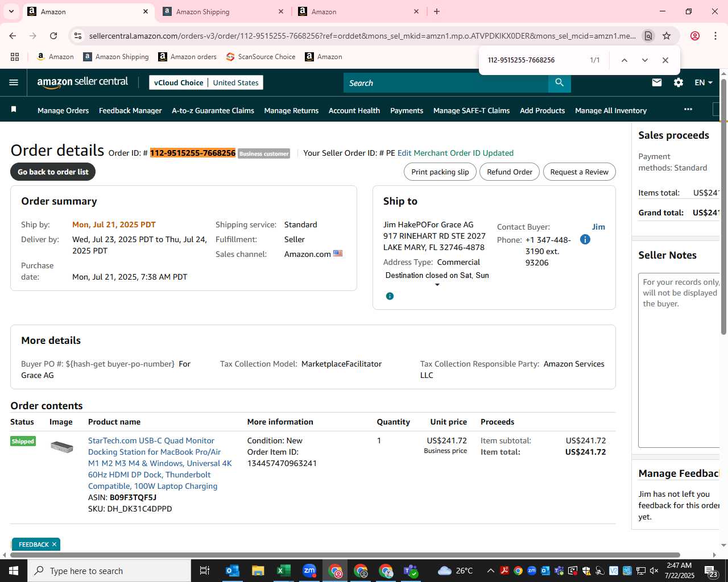
Task: Open Manage Orders menu
Action: coord(63,110)
